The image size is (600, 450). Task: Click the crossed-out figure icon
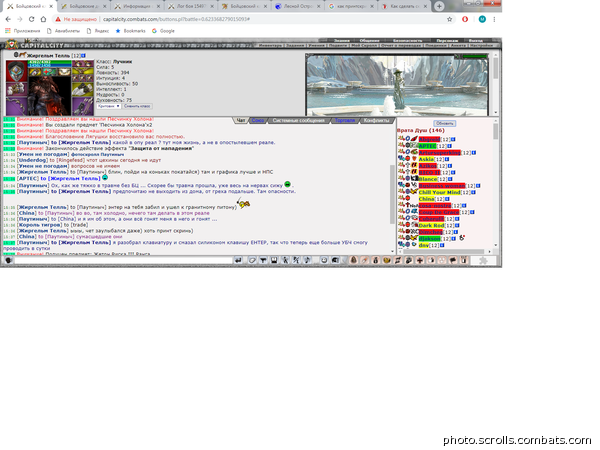pos(296,260)
